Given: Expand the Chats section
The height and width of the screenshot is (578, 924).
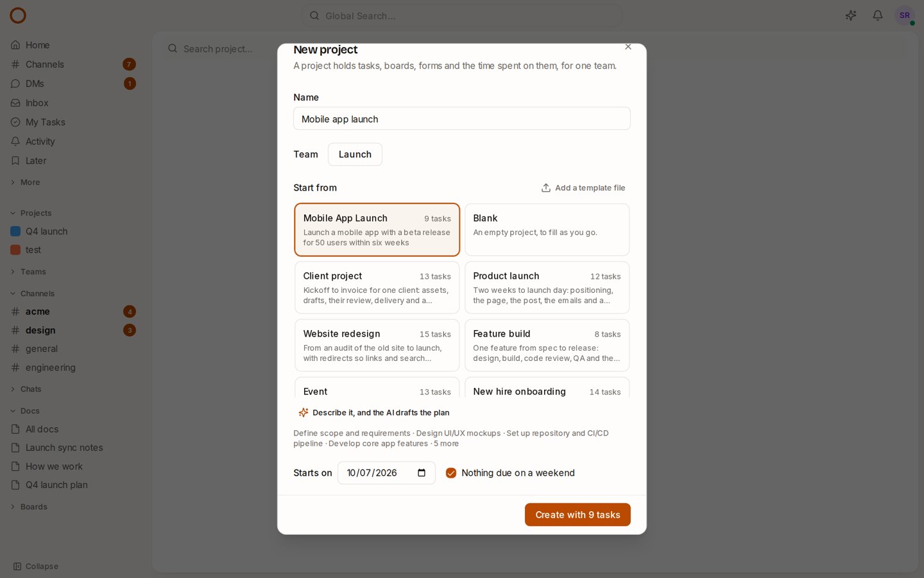Looking at the screenshot, I should (x=26, y=389).
